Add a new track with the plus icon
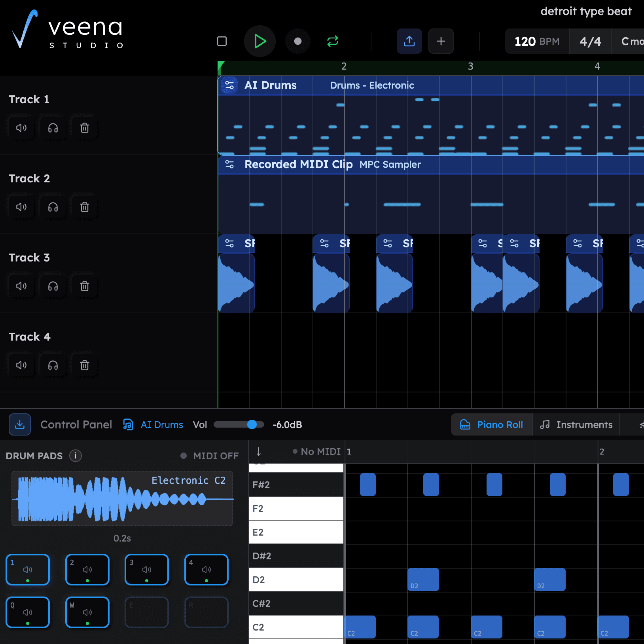Screen dimensions: 644x644 441,41
